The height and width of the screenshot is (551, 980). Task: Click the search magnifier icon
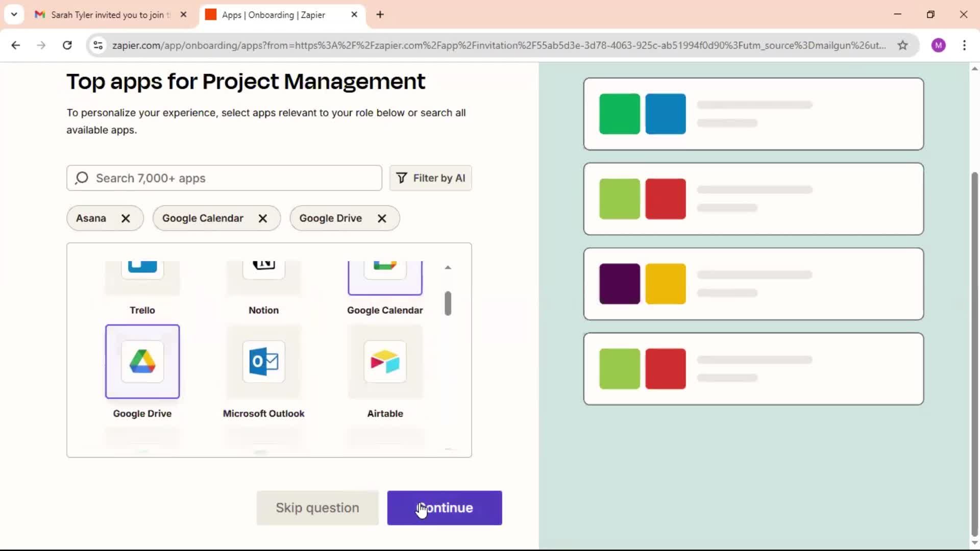tap(82, 178)
